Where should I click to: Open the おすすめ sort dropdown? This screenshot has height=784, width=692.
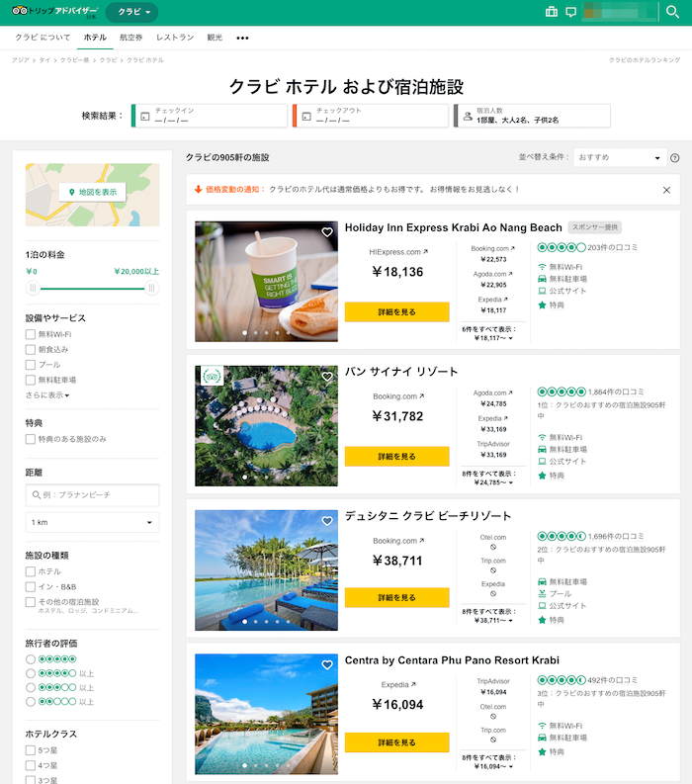coord(620,157)
